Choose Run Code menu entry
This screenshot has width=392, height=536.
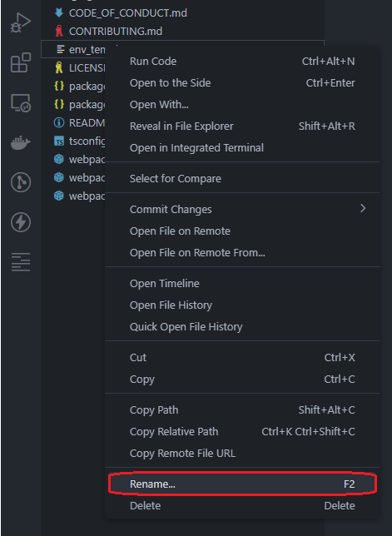pos(242,62)
